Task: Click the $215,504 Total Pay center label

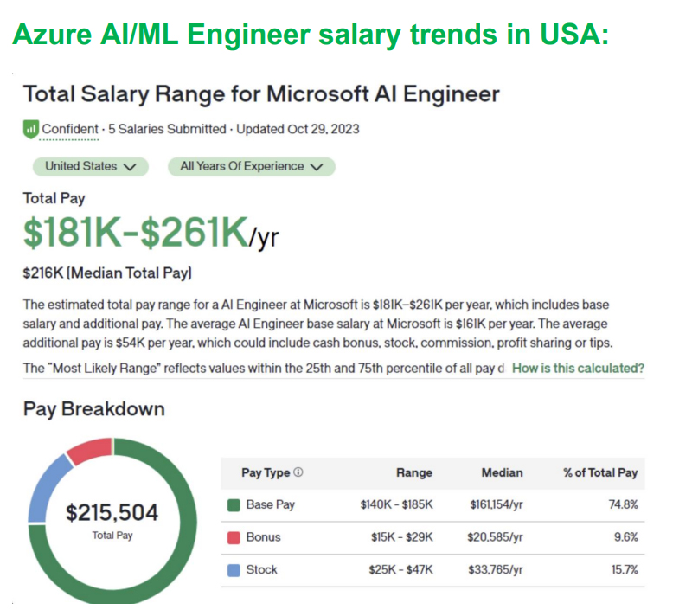Action: (112, 514)
